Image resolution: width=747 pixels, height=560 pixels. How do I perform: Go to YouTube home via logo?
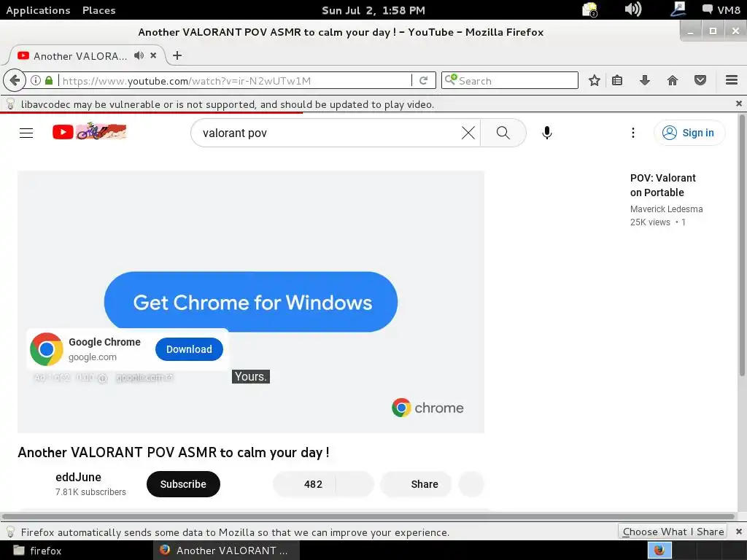click(x=90, y=132)
